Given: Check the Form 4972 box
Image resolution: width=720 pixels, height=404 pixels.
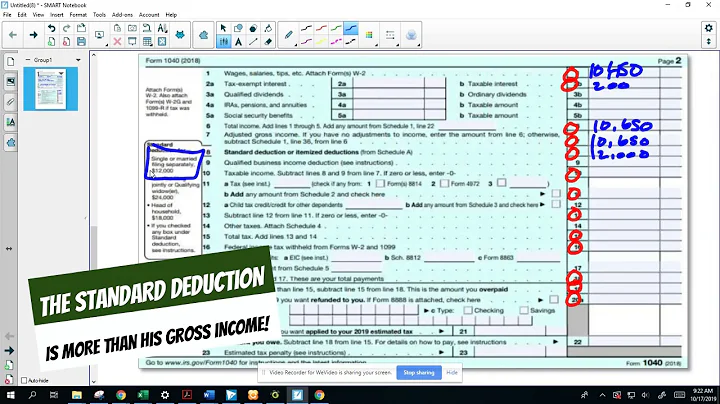Looking at the screenshot, I should click(x=444, y=183).
